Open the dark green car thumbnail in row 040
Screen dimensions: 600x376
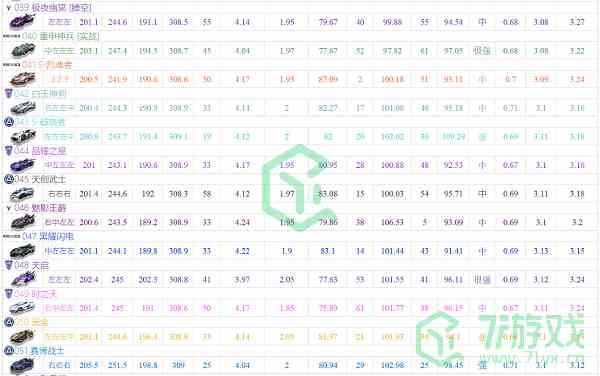click(23, 50)
